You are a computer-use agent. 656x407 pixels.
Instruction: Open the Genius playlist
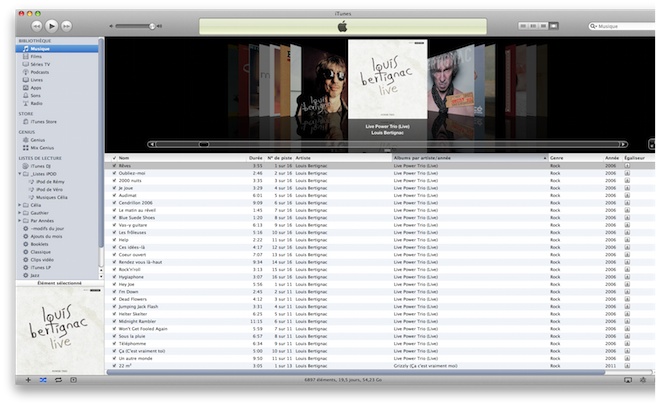click(x=57, y=140)
